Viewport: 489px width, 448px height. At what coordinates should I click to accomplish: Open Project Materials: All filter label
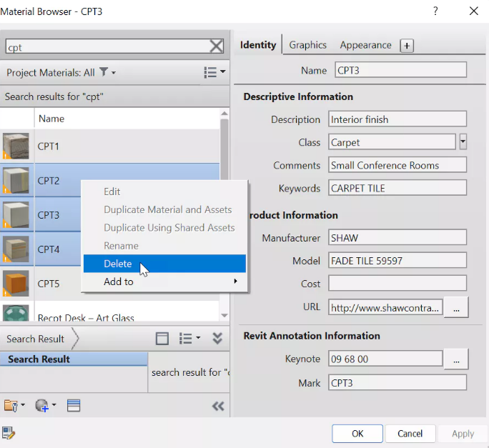click(51, 73)
